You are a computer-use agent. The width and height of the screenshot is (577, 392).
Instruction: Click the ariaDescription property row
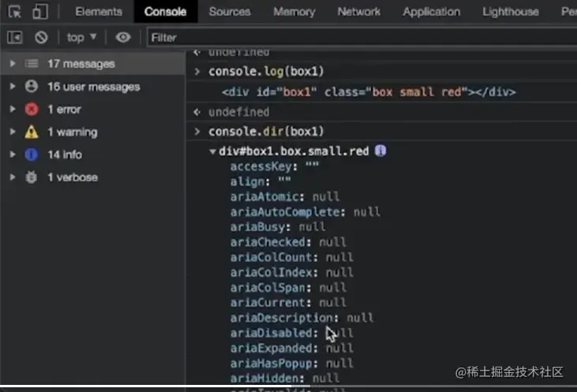click(x=302, y=318)
